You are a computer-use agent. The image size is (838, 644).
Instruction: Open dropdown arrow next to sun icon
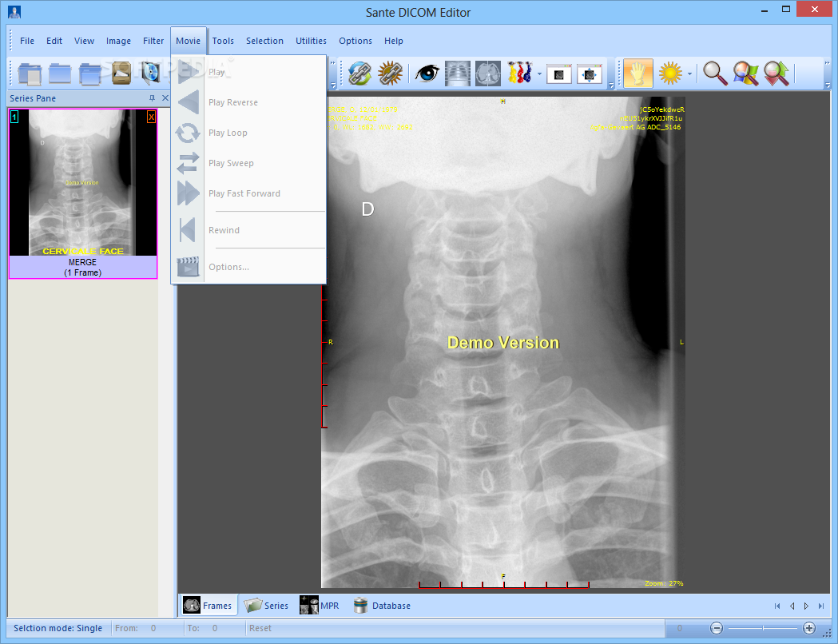pyautogui.click(x=690, y=74)
